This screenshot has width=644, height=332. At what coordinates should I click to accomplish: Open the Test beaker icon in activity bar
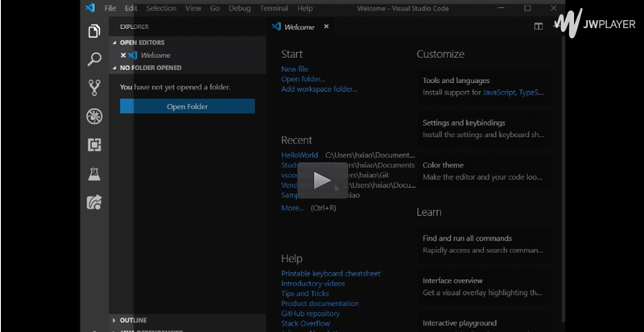[94, 173]
